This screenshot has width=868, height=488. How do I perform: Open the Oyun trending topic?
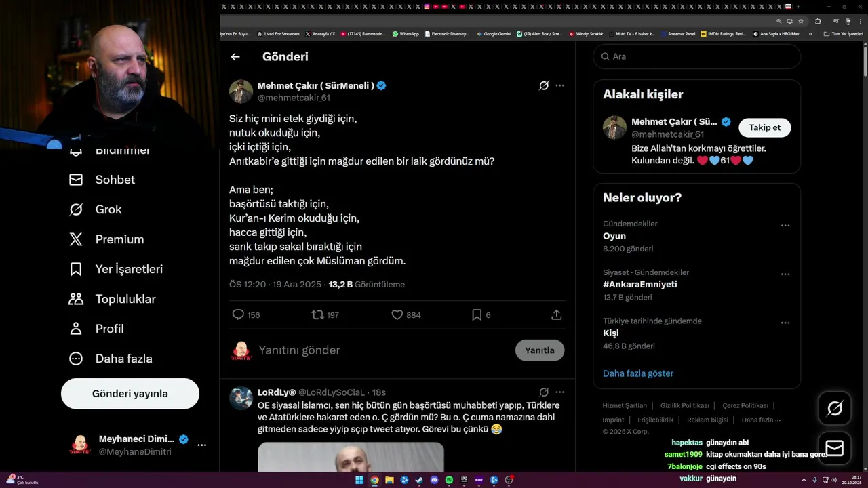[614, 236]
